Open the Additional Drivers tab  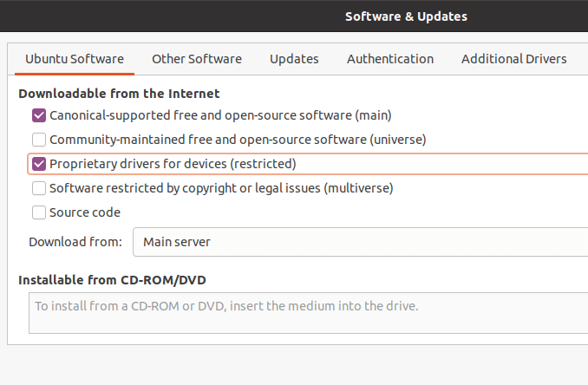(x=513, y=59)
